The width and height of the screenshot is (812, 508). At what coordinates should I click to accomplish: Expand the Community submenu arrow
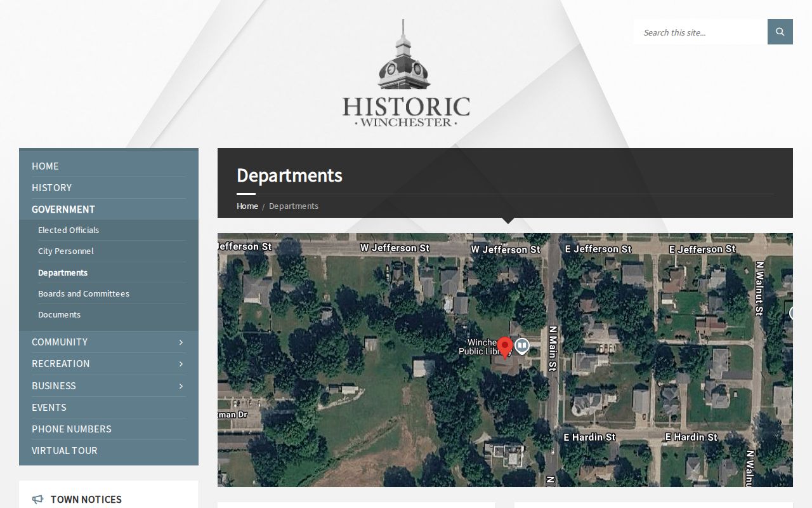[181, 342]
